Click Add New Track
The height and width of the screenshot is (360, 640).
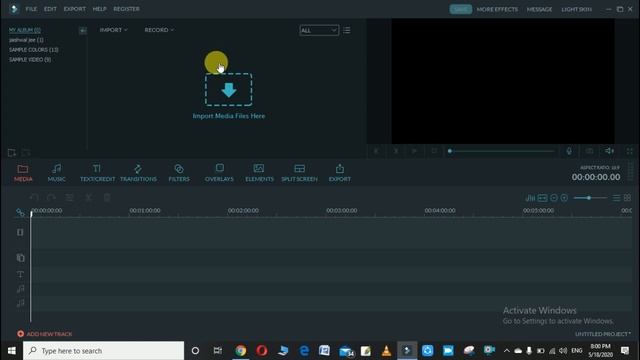coord(44,334)
